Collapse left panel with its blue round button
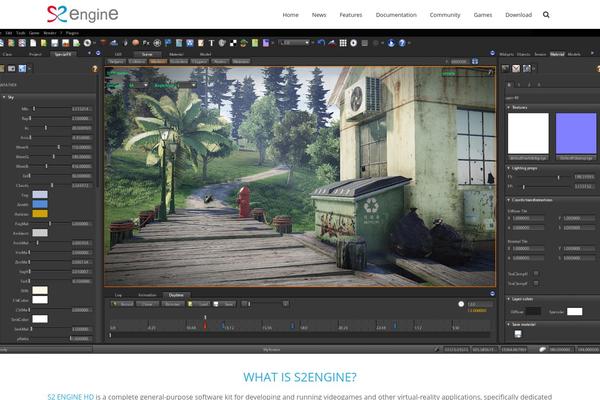This screenshot has height=400, width=600. [98, 53]
